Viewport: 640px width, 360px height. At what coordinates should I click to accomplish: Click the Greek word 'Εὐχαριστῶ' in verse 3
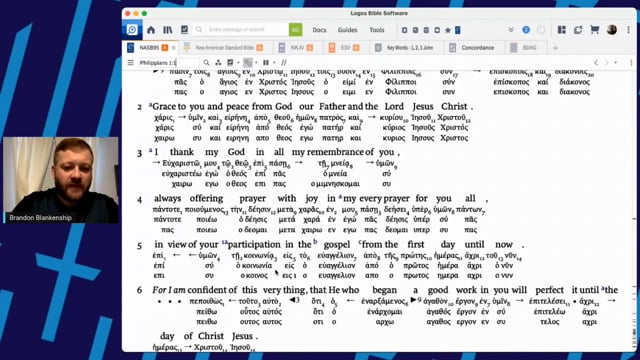(182, 163)
